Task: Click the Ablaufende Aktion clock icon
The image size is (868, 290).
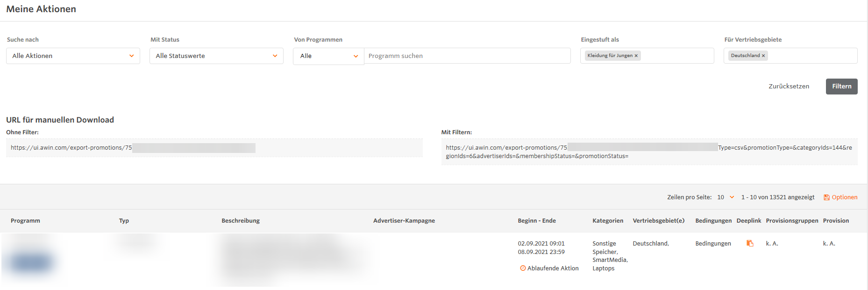Action: [x=523, y=268]
